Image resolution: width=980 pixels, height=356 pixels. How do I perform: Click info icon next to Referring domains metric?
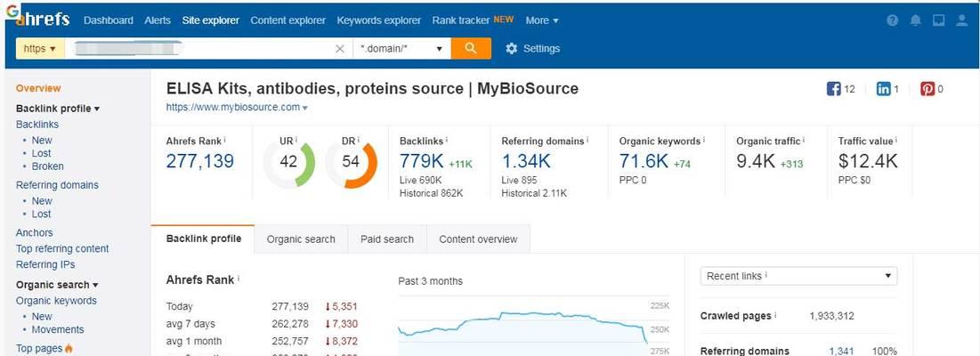[x=588, y=142]
